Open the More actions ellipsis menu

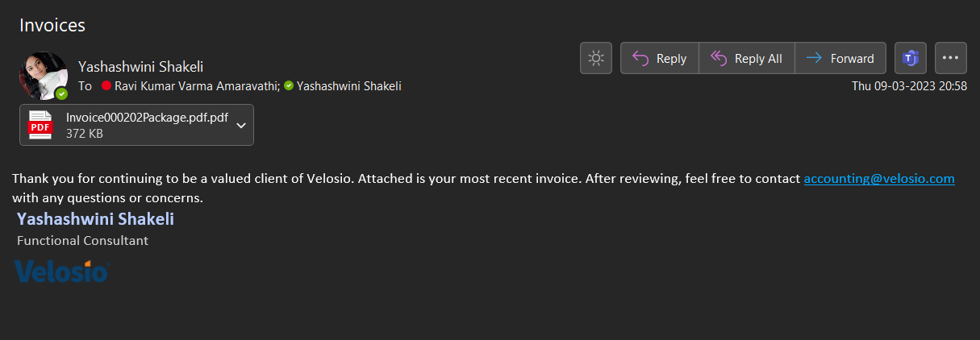tap(950, 58)
